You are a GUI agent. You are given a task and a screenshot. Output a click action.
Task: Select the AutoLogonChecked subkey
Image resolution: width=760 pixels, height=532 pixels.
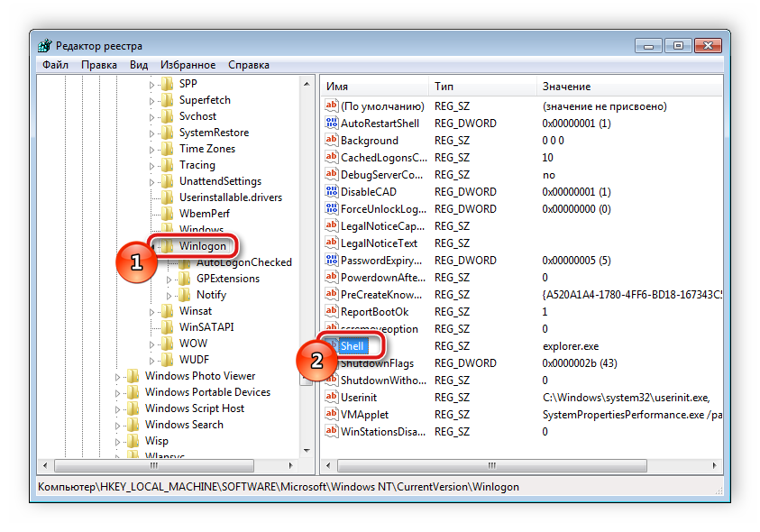click(243, 262)
